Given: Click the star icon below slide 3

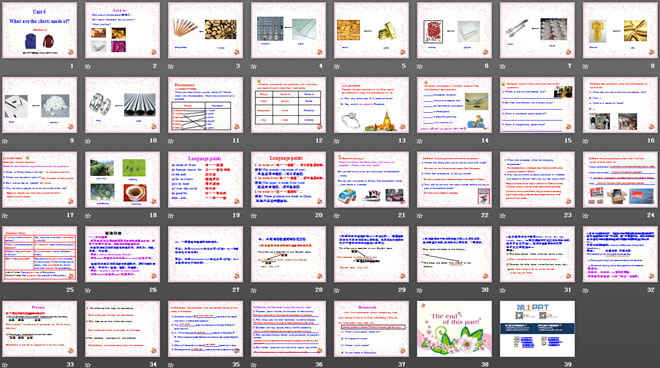Looking at the screenshot, I should coord(171,67).
